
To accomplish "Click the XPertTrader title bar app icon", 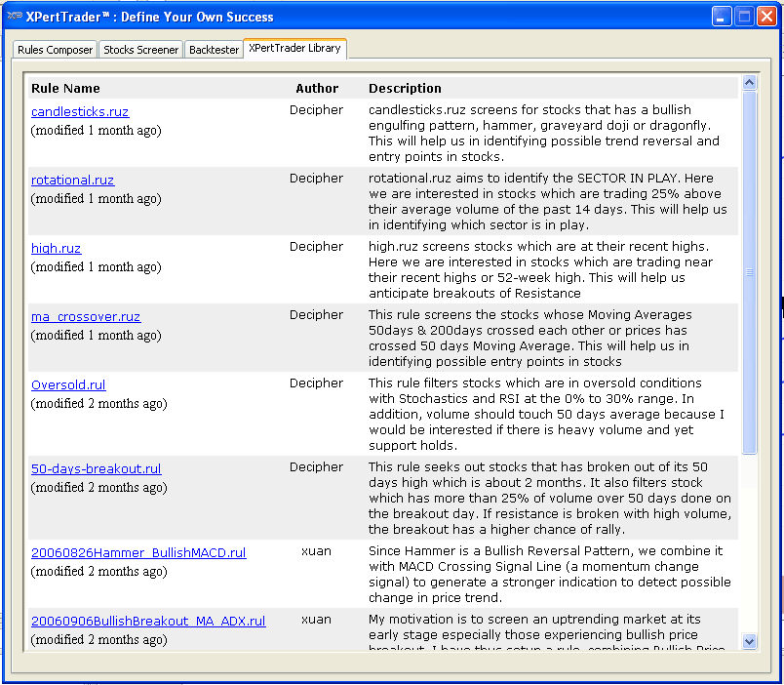I will pyautogui.click(x=15, y=17).
